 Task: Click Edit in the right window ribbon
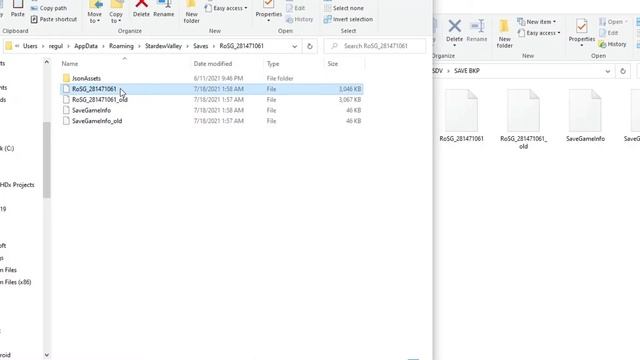coord(609,33)
